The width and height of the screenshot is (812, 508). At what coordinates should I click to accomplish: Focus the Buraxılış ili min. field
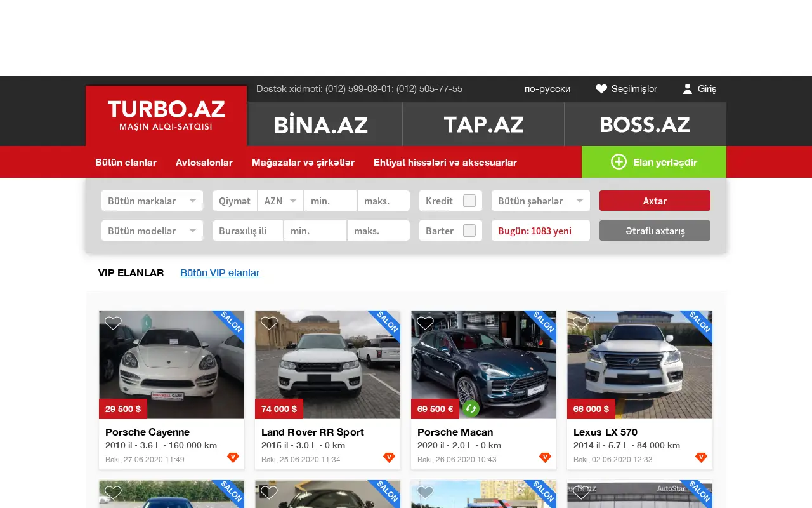(315, 231)
